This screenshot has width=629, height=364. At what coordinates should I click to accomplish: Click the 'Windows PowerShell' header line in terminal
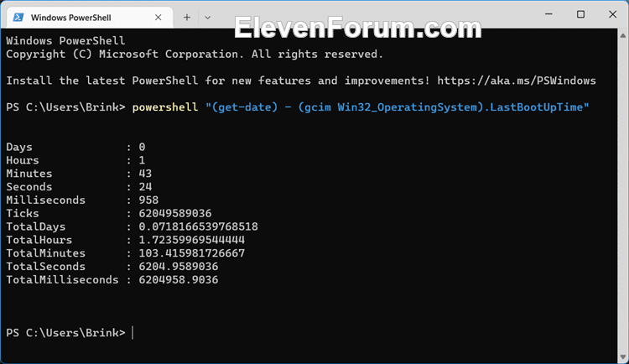pos(65,40)
